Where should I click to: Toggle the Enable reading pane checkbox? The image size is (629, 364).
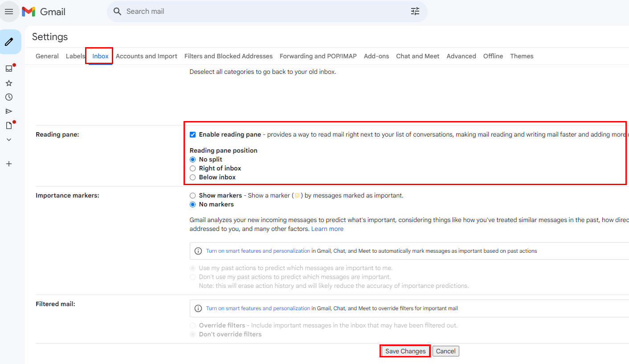point(192,134)
